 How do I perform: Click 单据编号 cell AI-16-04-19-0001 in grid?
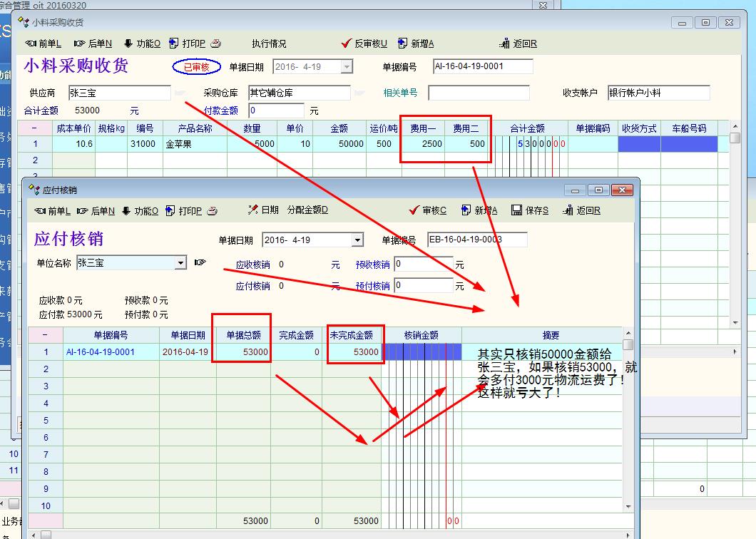click(101, 352)
